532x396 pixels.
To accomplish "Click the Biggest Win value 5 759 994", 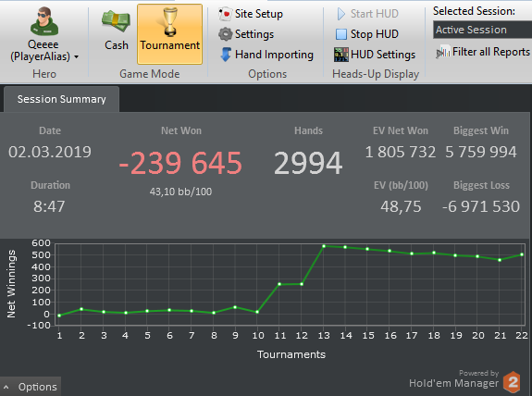I will pos(481,152).
